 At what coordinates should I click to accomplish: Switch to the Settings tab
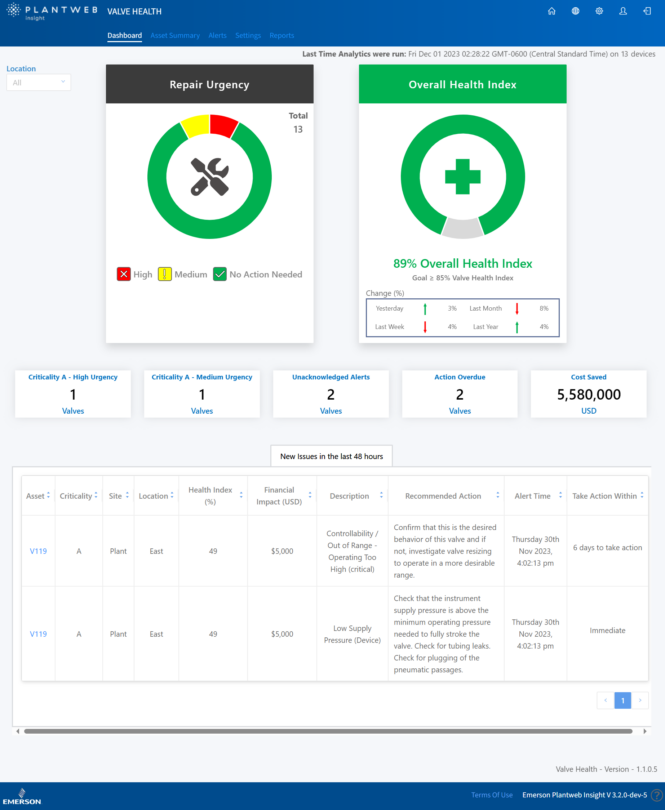click(248, 36)
